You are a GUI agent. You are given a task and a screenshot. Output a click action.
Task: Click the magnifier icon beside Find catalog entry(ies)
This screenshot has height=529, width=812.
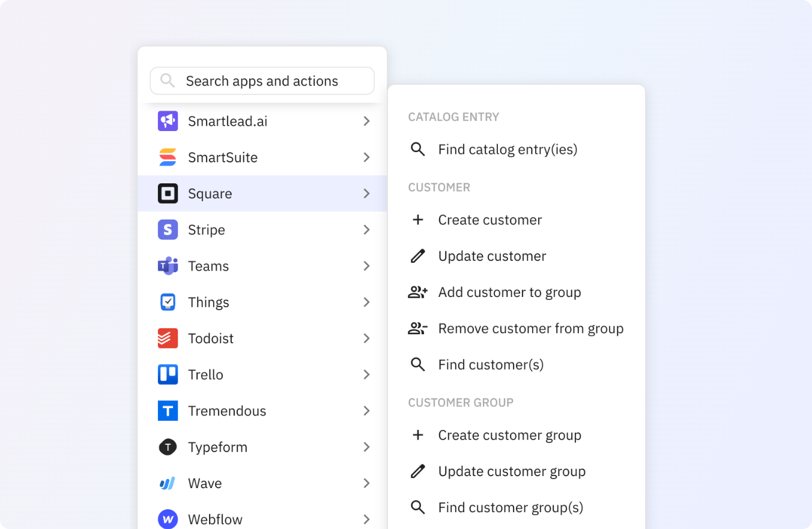point(418,149)
